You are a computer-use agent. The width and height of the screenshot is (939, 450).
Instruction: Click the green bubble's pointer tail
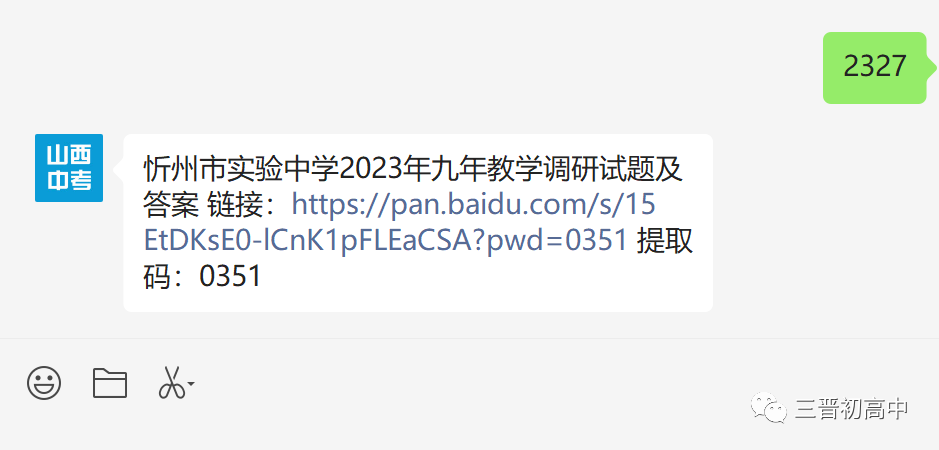931,67
